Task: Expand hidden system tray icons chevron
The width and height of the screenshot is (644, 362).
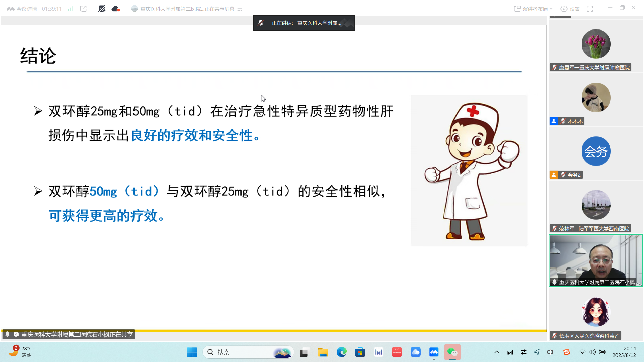Action: 496,352
